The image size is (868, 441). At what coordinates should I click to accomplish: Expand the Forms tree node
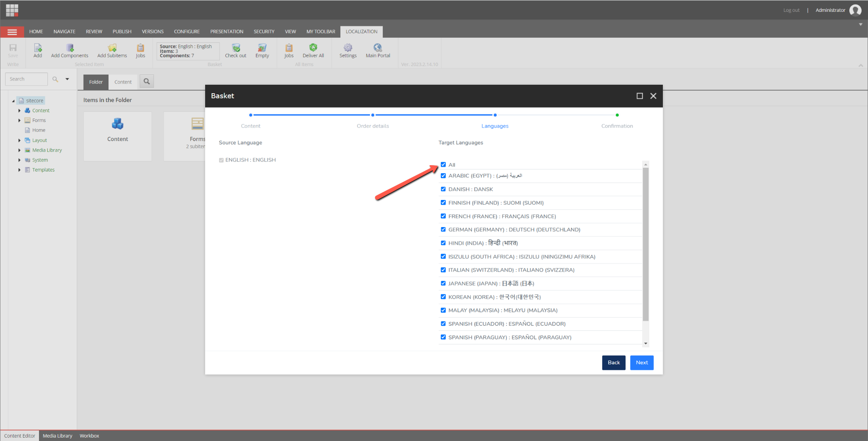tap(19, 120)
